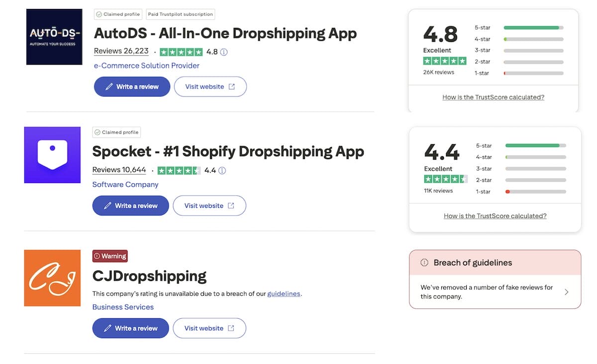Click Reviews 10,644 for Spocket
Viewport: 597px width, 364px height.
(119, 169)
